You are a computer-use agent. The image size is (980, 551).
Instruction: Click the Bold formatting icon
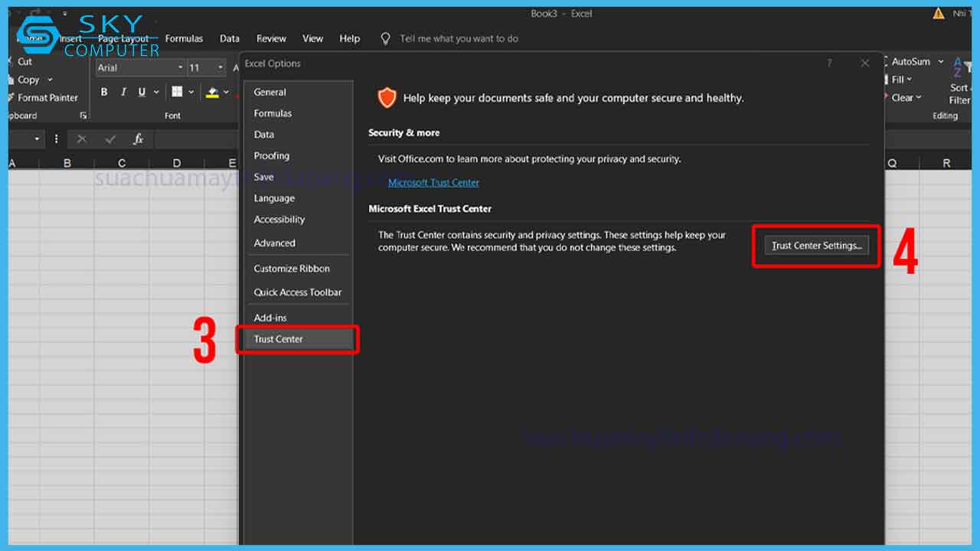pyautogui.click(x=104, y=92)
